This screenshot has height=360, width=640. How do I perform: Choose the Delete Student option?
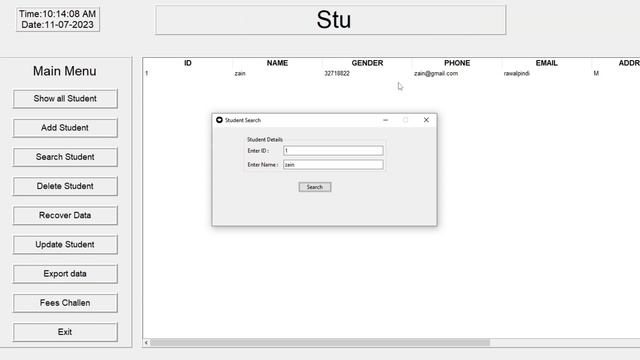coord(65,186)
